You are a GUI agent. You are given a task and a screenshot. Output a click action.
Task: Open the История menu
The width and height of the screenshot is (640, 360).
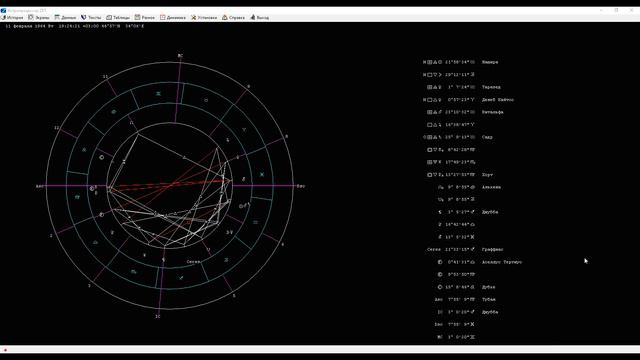(12, 18)
